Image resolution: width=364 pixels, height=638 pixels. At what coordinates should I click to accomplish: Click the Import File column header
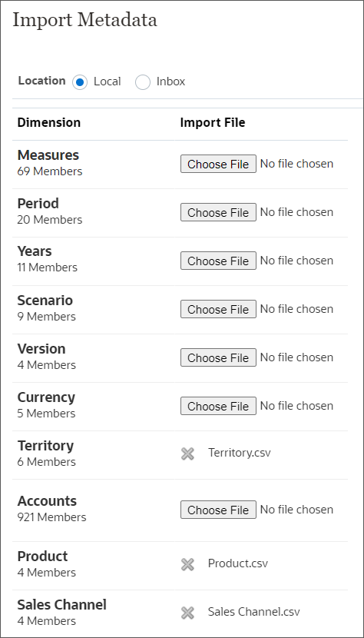pos(213,122)
